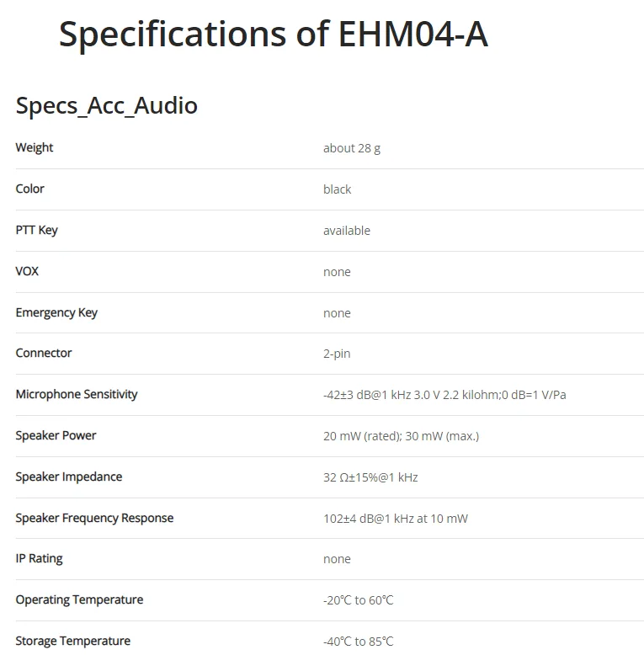Image resolution: width=644 pixels, height=671 pixels.
Task: Click the VOX label
Action: click(x=27, y=271)
